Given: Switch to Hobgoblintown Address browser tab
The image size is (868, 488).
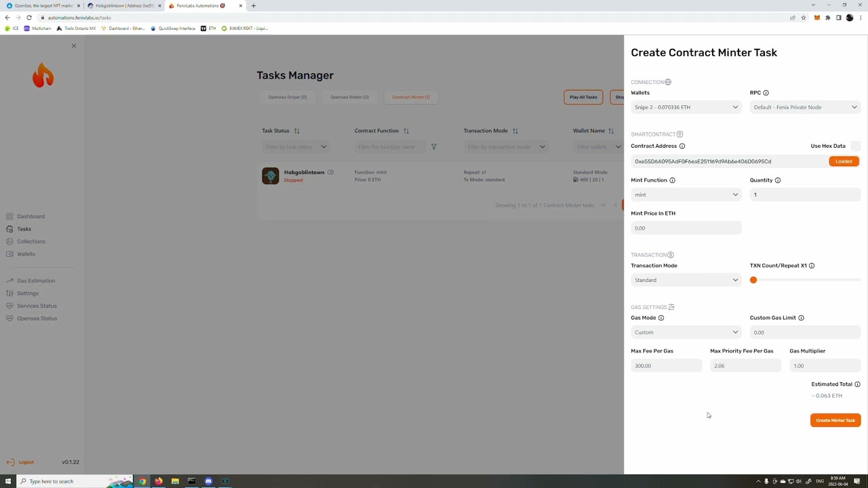Looking at the screenshot, I should (x=123, y=5).
